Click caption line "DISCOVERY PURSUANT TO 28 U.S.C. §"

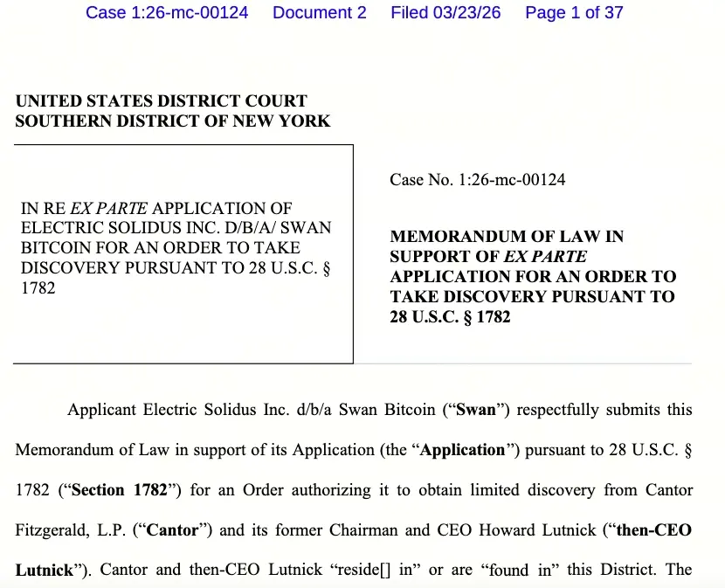click(176, 268)
